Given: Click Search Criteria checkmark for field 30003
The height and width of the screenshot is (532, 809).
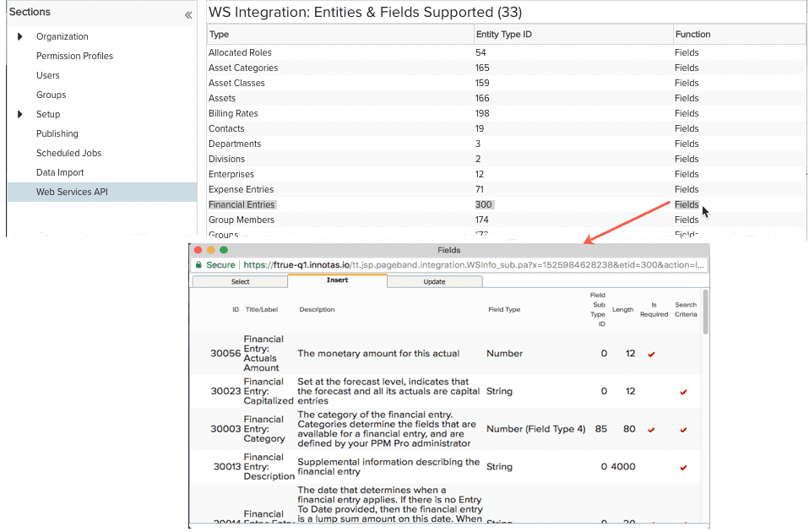Looking at the screenshot, I should 684,429.
